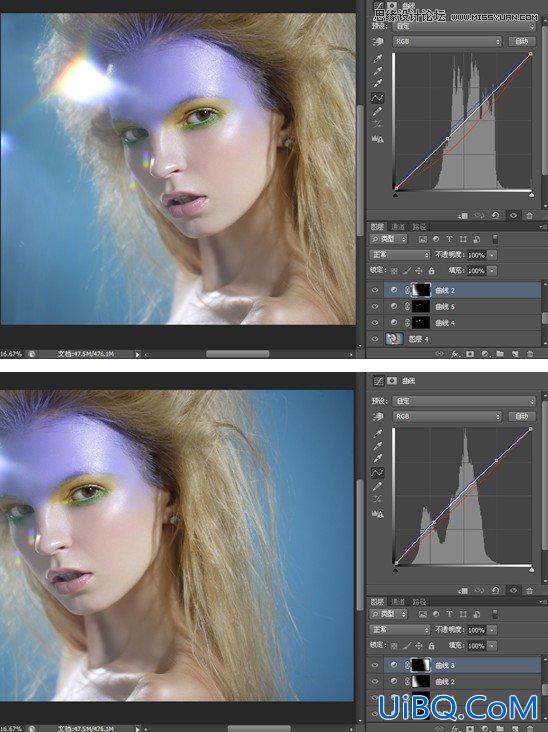Delete adjustment via trash in upper Properties footer
Viewport: 548px width, 732px height.
[529, 216]
